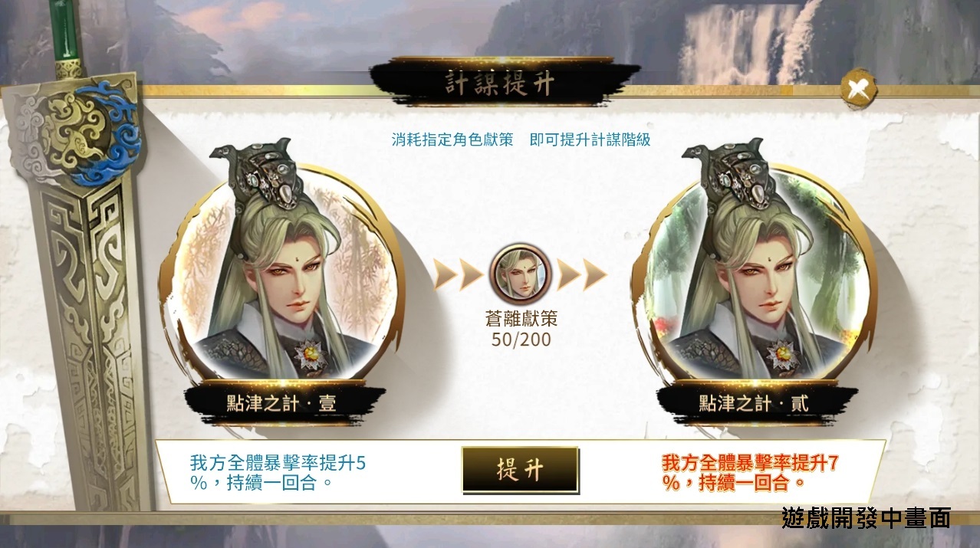Click the 50/200 counter
Screen dimensions: 980x548
click(x=521, y=340)
